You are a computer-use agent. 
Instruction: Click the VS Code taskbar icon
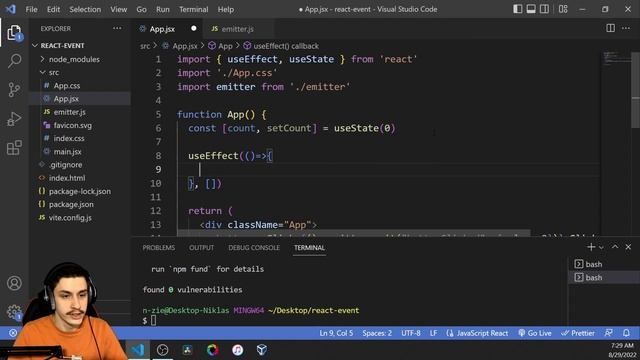tap(138, 350)
